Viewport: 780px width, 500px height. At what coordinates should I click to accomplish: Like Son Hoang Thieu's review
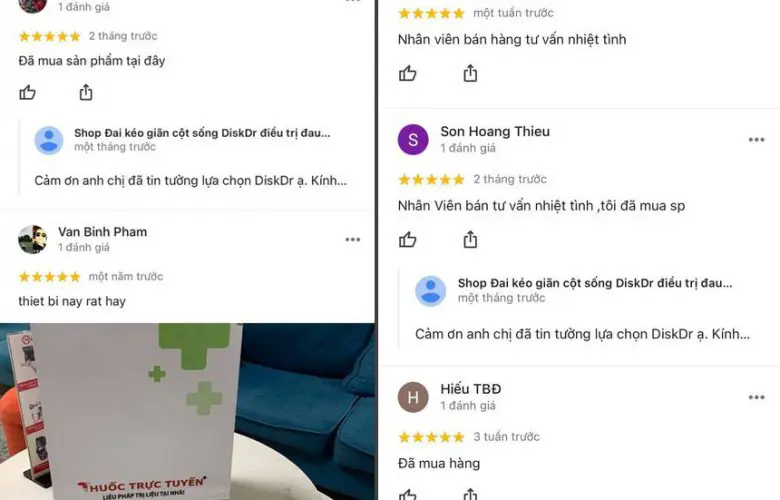tap(407, 240)
